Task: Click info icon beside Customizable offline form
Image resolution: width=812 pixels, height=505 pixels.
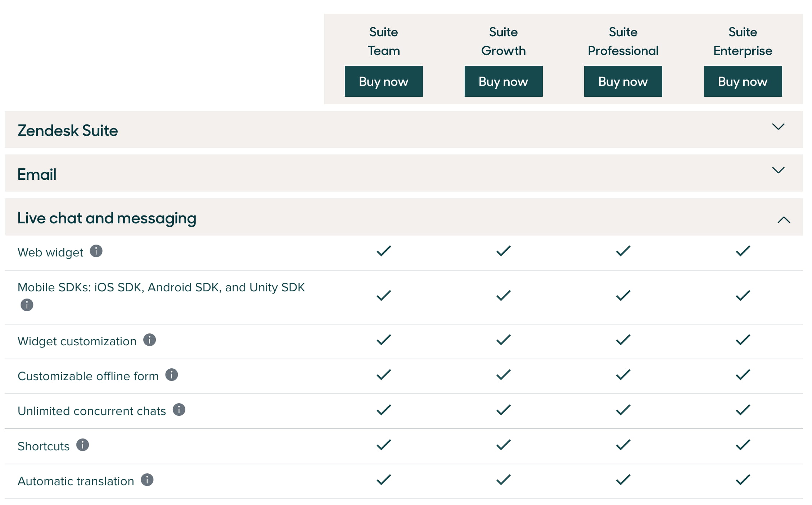Action: [172, 375]
